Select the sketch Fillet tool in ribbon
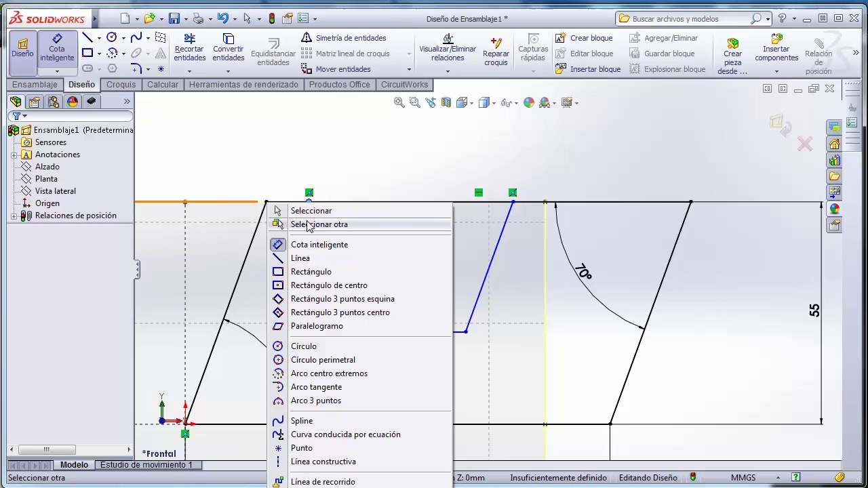Screen dimensions: 868x488 [136, 68]
